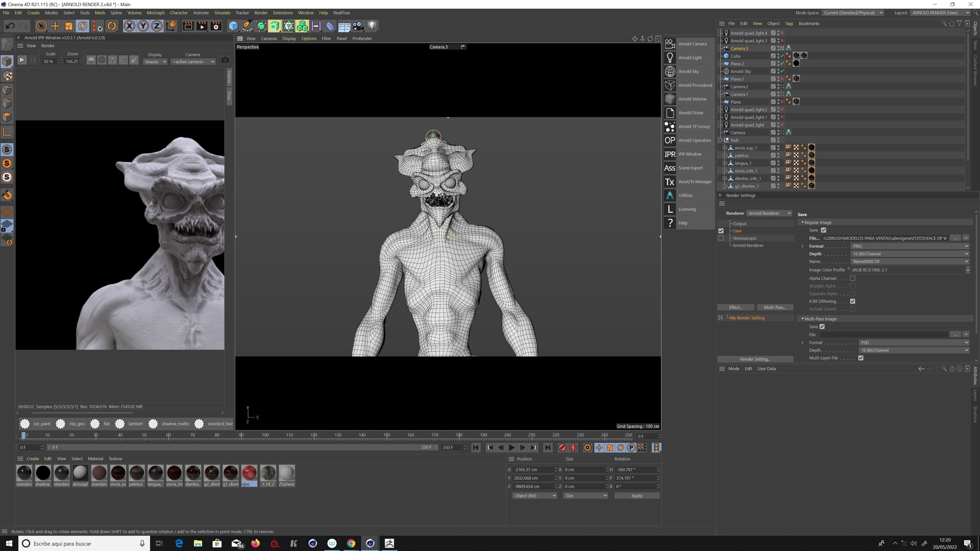Image resolution: width=980 pixels, height=551 pixels.
Task: Collapse the Regular Image section
Action: pyautogui.click(x=802, y=222)
